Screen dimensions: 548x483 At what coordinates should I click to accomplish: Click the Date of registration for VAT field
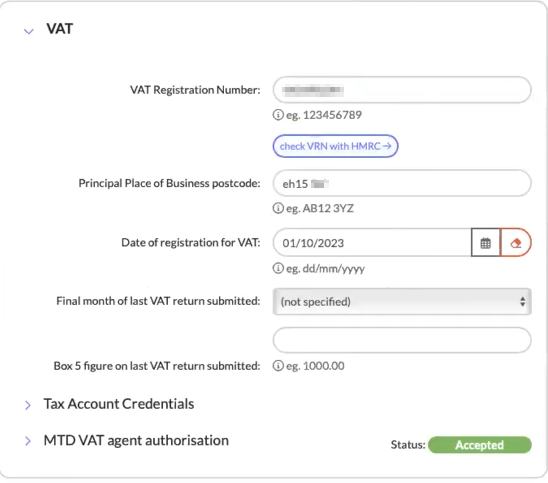click(x=372, y=243)
